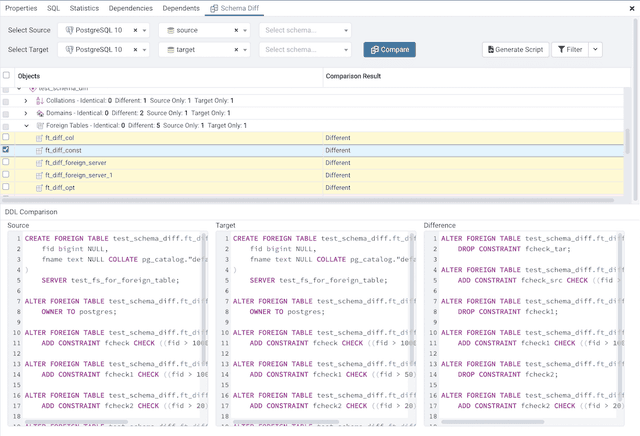Click the objects grid horizontal scrollbar
640x436 pixels.
[308, 200]
